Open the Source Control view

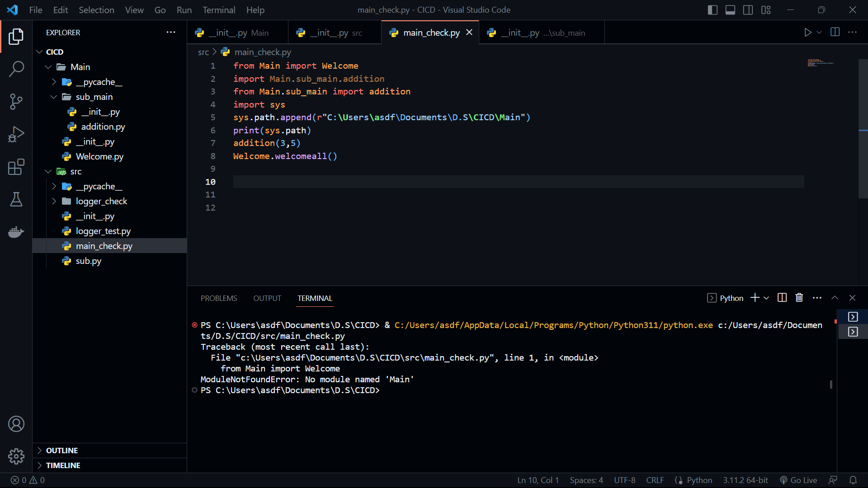(16, 102)
